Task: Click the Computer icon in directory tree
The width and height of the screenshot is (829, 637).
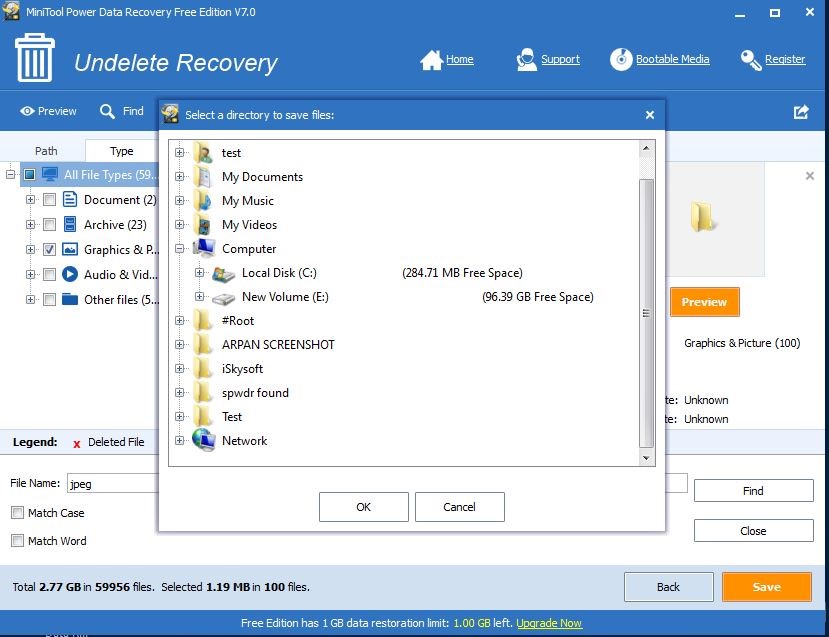Action: (x=204, y=248)
